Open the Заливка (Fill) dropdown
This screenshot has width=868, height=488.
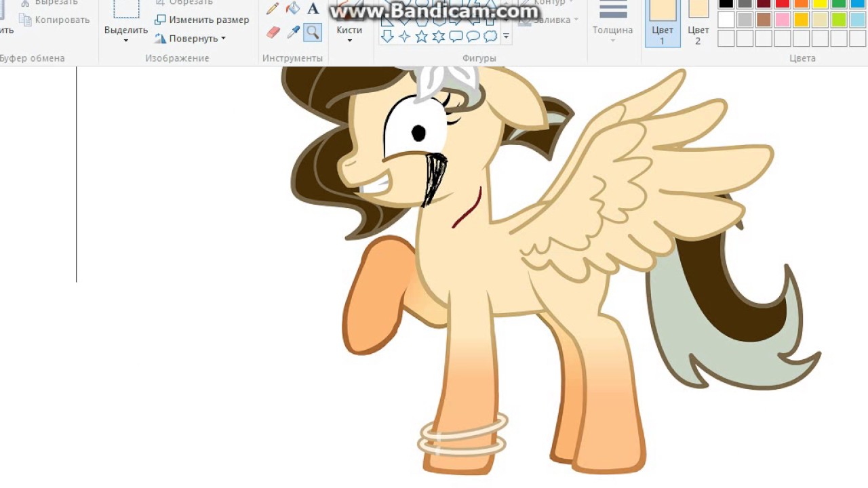pos(549,20)
